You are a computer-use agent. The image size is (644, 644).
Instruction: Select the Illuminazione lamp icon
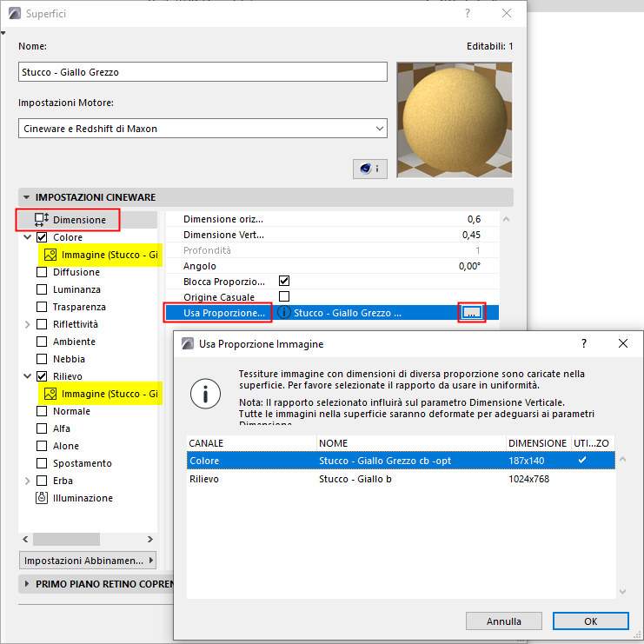(x=42, y=498)
